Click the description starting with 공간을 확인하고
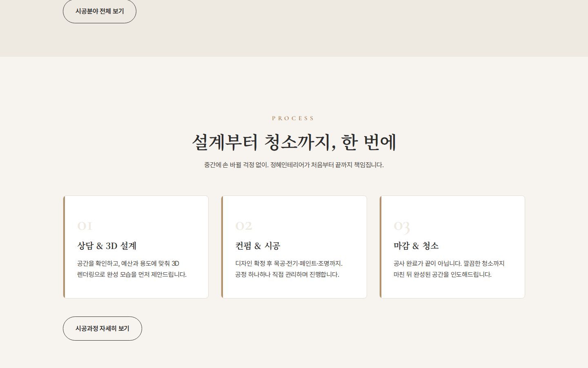588x368 pixels. coord(132,269)
